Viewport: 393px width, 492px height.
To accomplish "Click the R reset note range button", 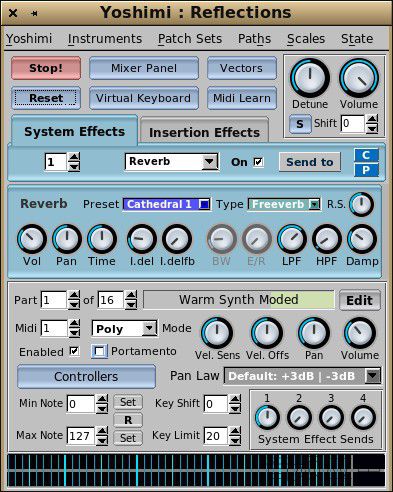I will point(128,420).
